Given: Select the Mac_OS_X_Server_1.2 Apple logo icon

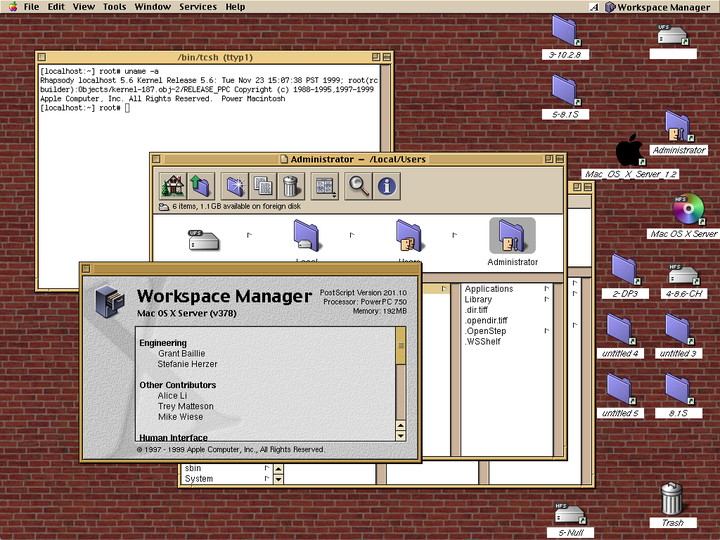Looking at the screenshot, I should [x=630, y=150].
